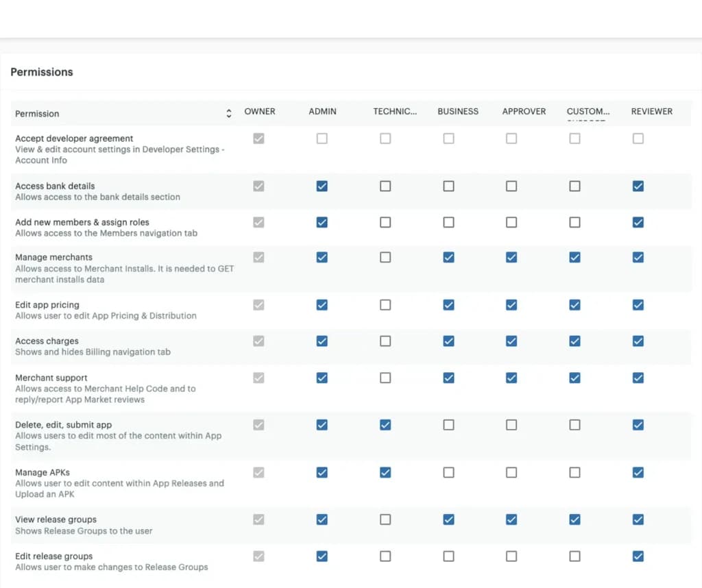Uncheck Reviewer for Edit release groups
Screen dimensions: 702x588
[x=638, y=556]
